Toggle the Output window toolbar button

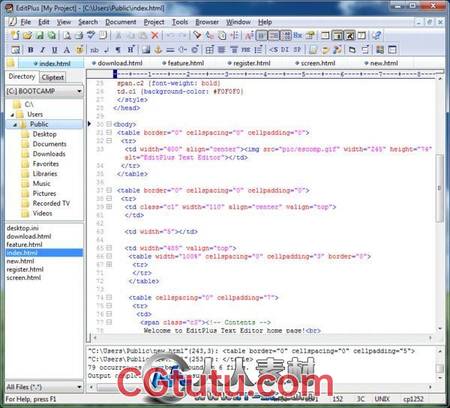(349, 35)
